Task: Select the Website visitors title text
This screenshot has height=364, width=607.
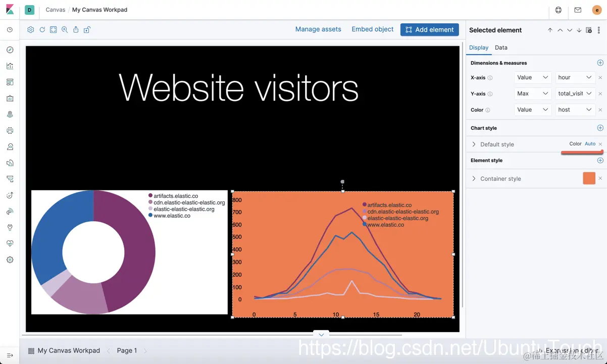Action: (238, 88)
